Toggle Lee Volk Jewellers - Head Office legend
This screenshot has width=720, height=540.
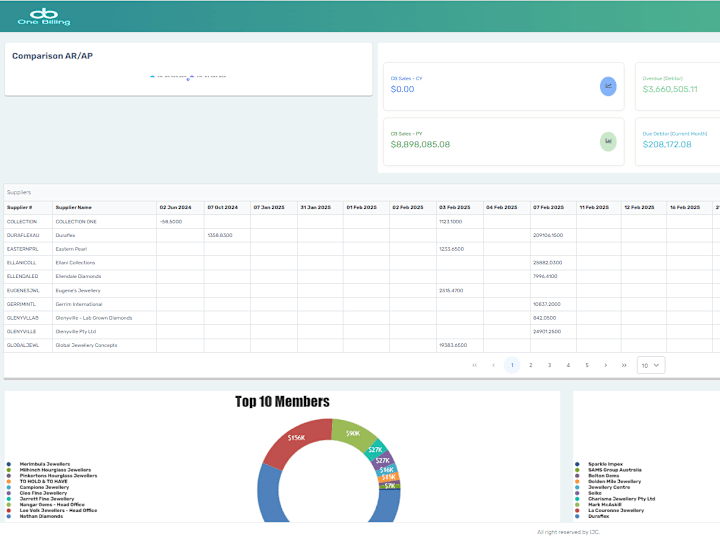coord(52,510)
